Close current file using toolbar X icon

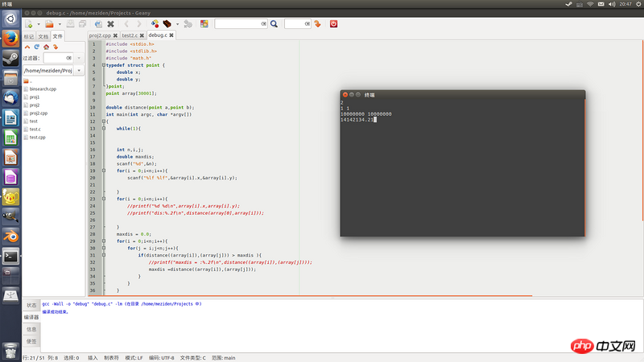coord(110,24)
